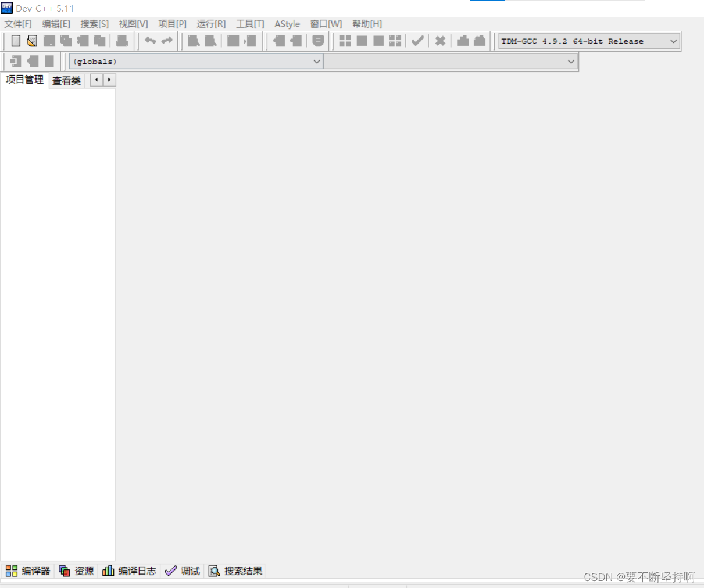Image resolution: width=704 pixels, height=588 pixels.
Task: Select the 编译日志 bottom tab
Action: pyautogui.click(x=130, y=571)
